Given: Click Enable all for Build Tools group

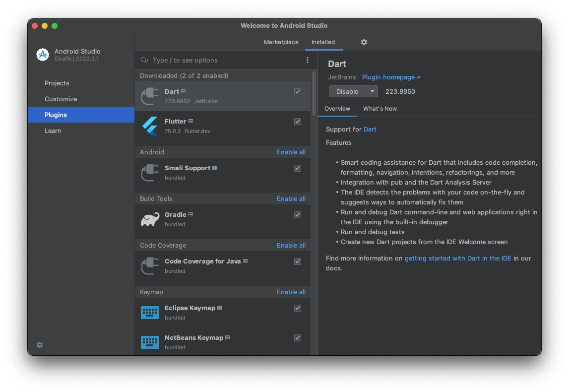Looking at the screenshot, I should 291,198.
